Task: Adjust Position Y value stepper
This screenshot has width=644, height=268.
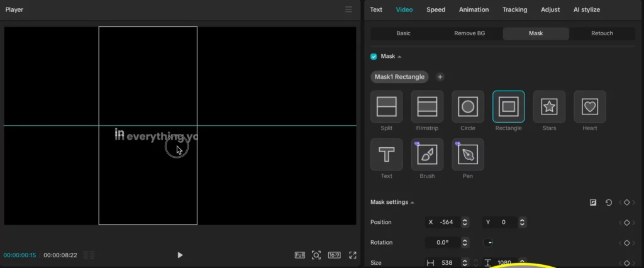Action: pos(522,222)
